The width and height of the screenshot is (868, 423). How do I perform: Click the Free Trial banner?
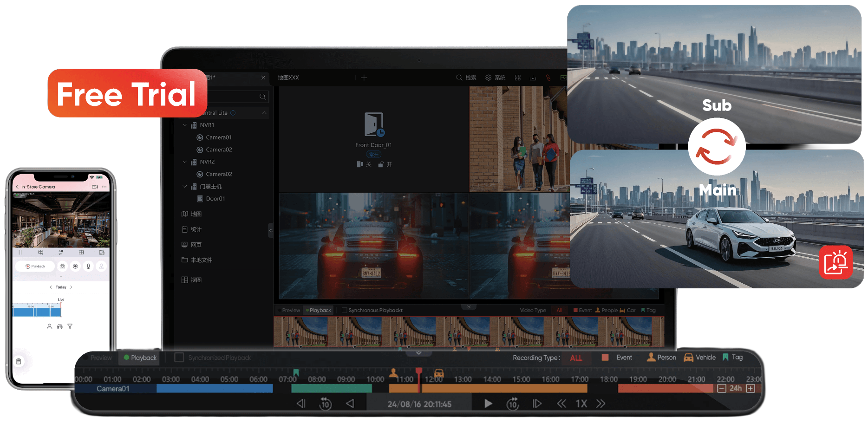[127, 93]
